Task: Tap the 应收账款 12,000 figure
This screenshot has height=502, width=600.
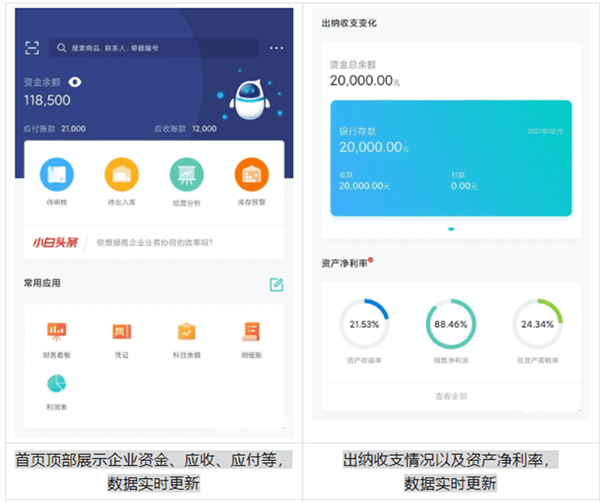Action: pos(185,129)
